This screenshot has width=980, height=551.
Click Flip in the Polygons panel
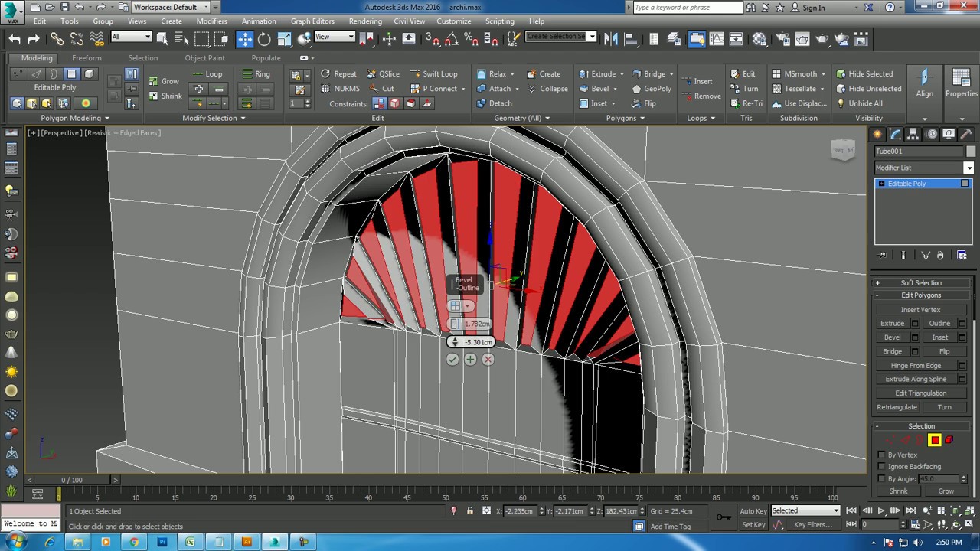(643, 103)
